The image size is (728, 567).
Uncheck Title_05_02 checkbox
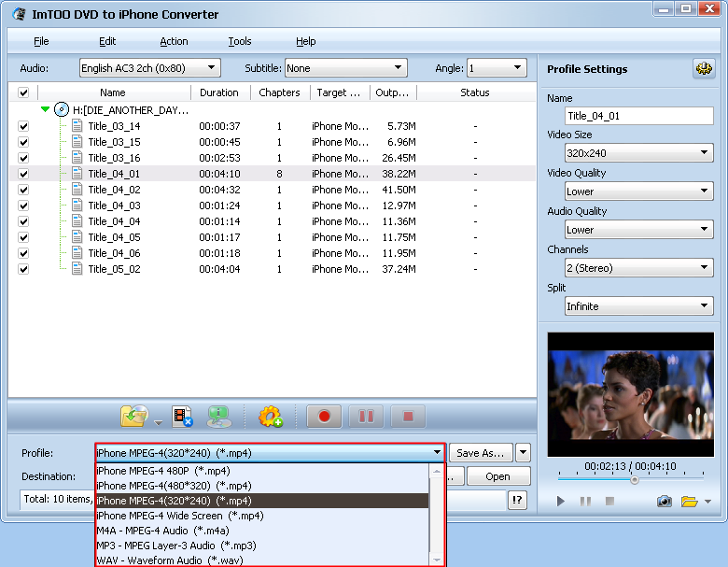pos(23,269)
